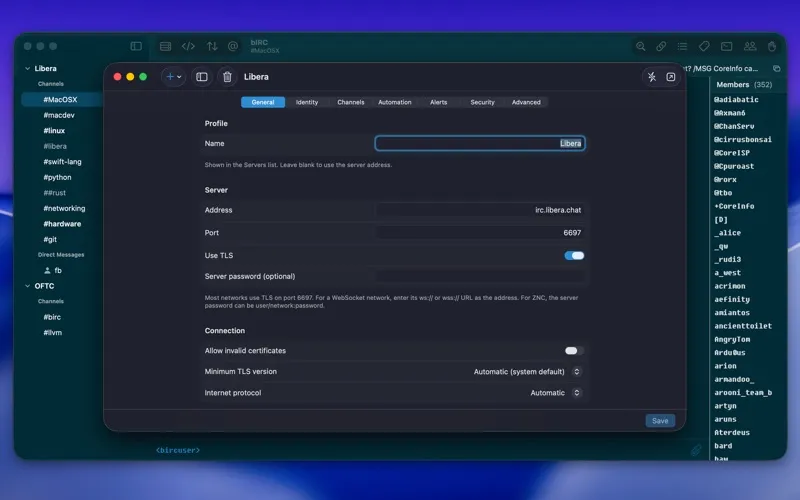Click the trash icon to delete Libera
Viewport: 800px width, 500px height.
point(228,77)
